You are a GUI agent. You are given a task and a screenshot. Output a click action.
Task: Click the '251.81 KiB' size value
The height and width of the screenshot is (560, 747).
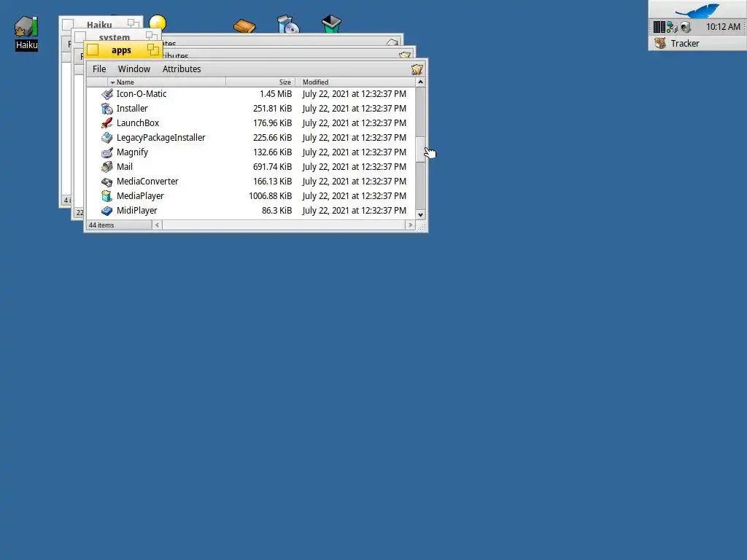[273, 109]
